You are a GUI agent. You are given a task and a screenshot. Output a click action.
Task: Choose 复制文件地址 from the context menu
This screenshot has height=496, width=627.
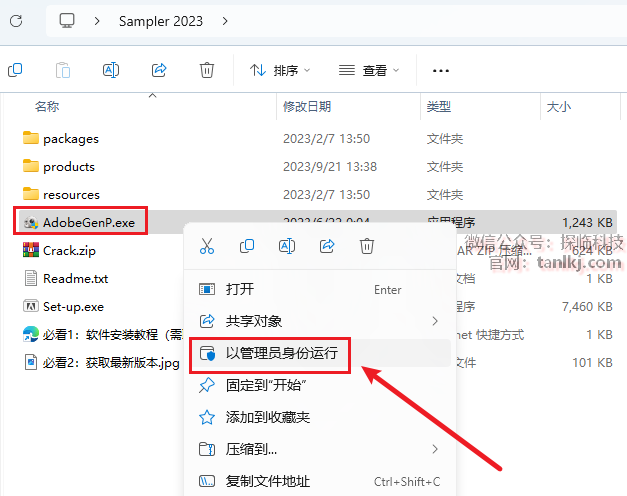[x=319, y=481]
